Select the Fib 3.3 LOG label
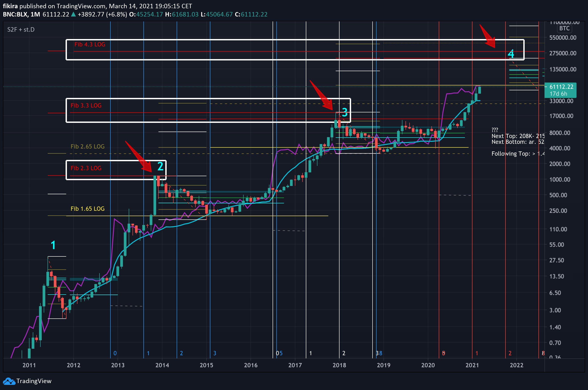The height and width of the screenshot is (390, 588). point(86,105)
